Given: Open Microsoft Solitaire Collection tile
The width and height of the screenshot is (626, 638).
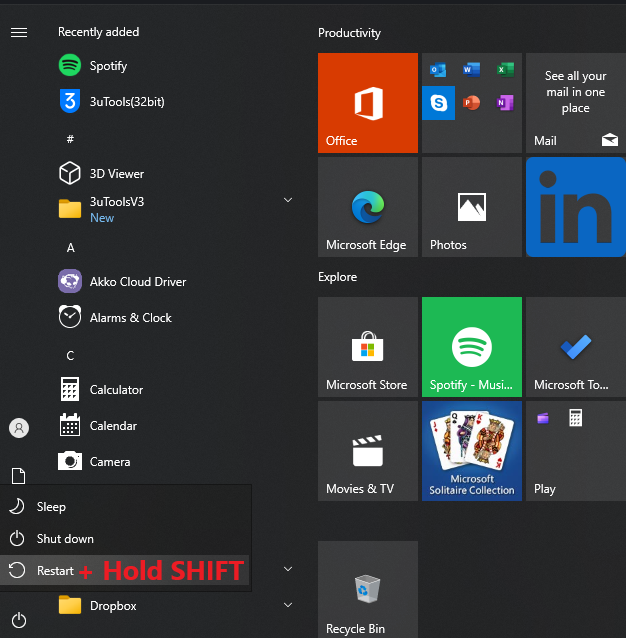Looking at the screenshot, I should coord(471,451).
